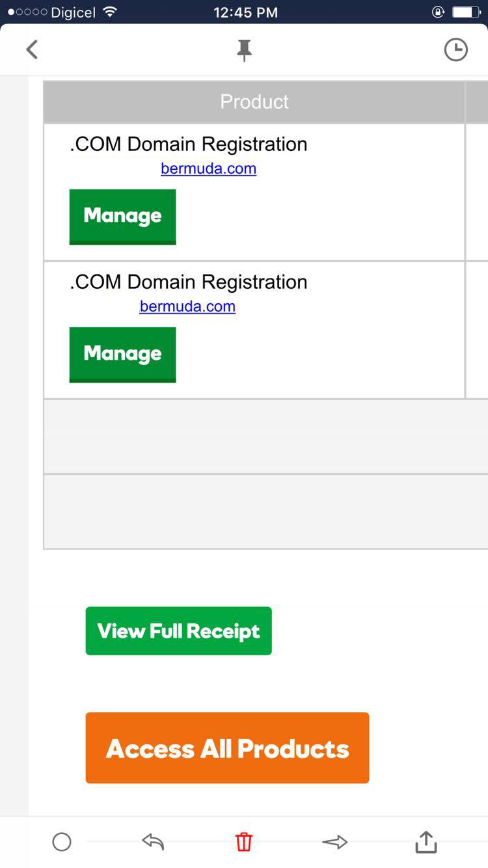488x868 pixels.
Task: Click second Manage button
Action: (122, 355)
